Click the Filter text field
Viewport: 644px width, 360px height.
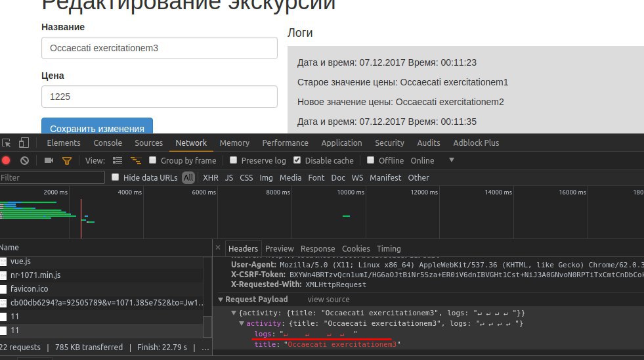point(52,177)
